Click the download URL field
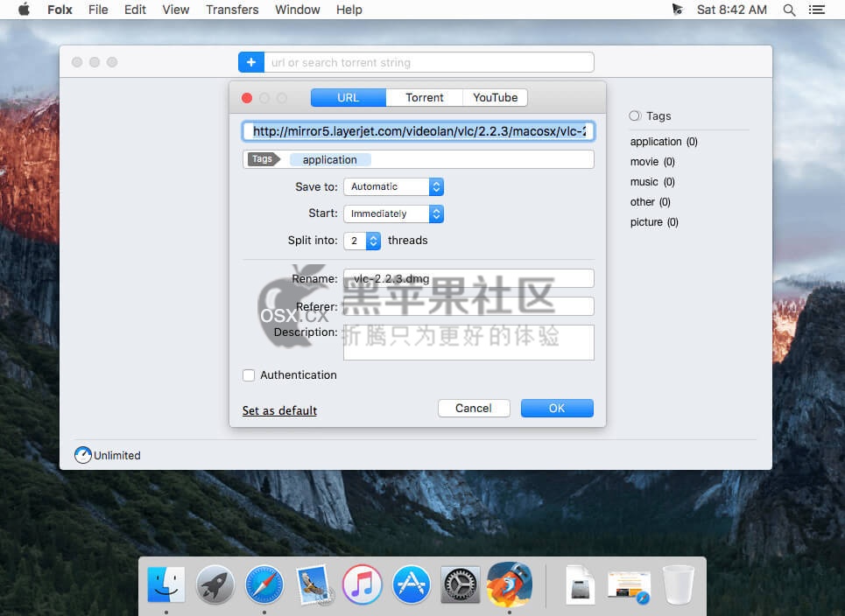The image size is (845, 616). click(x=419, y=131)
